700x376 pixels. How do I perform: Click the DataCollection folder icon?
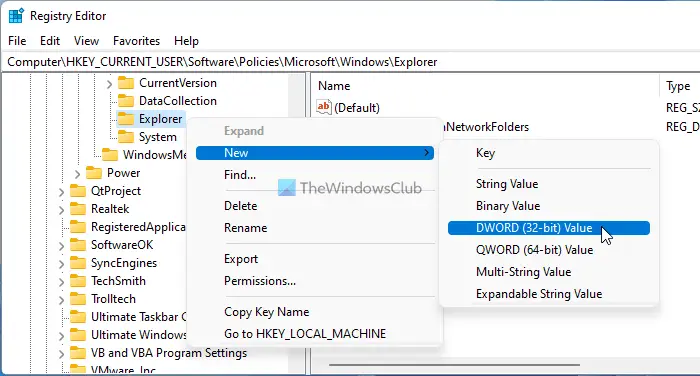[x=126, y=101]
